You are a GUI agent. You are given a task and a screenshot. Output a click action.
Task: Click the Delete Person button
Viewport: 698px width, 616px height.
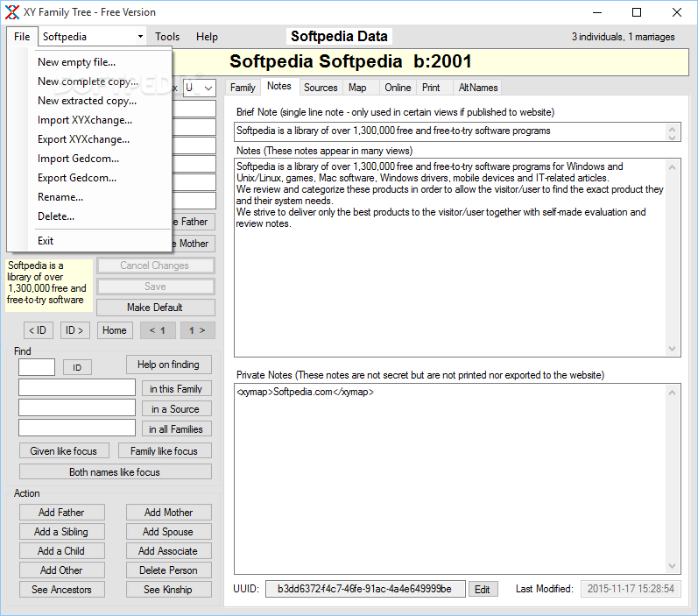(169, 570)
